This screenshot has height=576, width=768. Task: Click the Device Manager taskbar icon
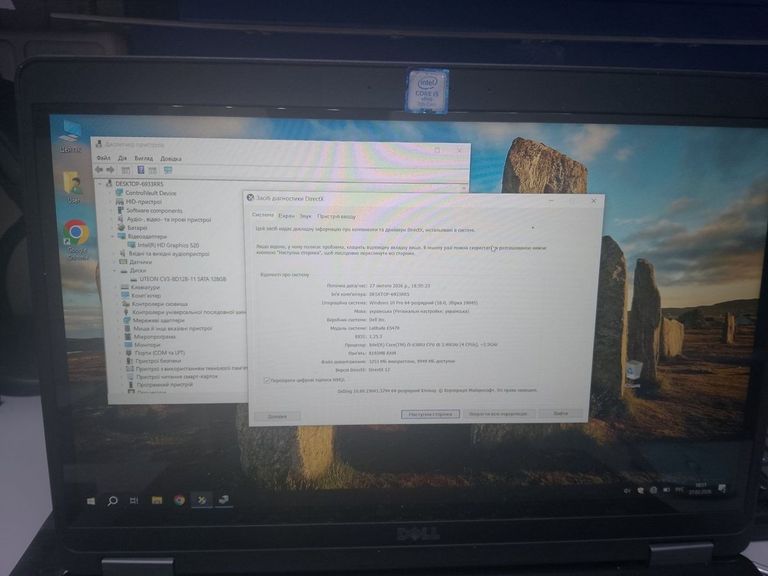(223, 500)
